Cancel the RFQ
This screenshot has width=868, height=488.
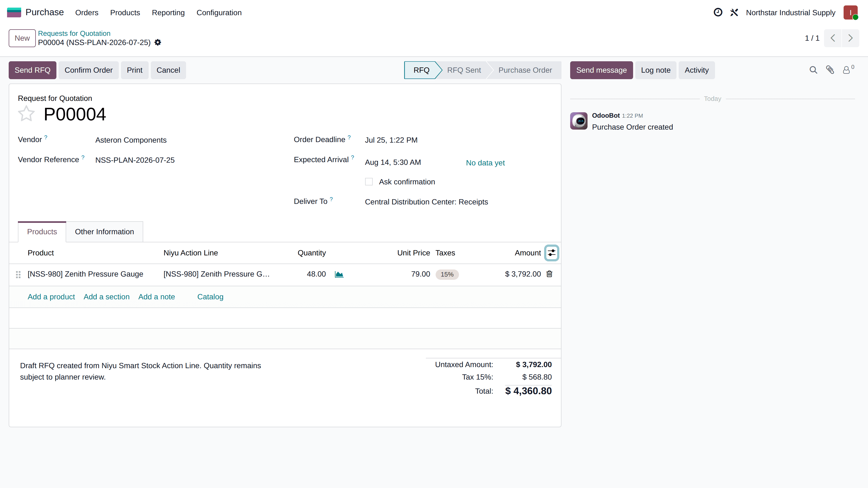[x=168, y=70]
